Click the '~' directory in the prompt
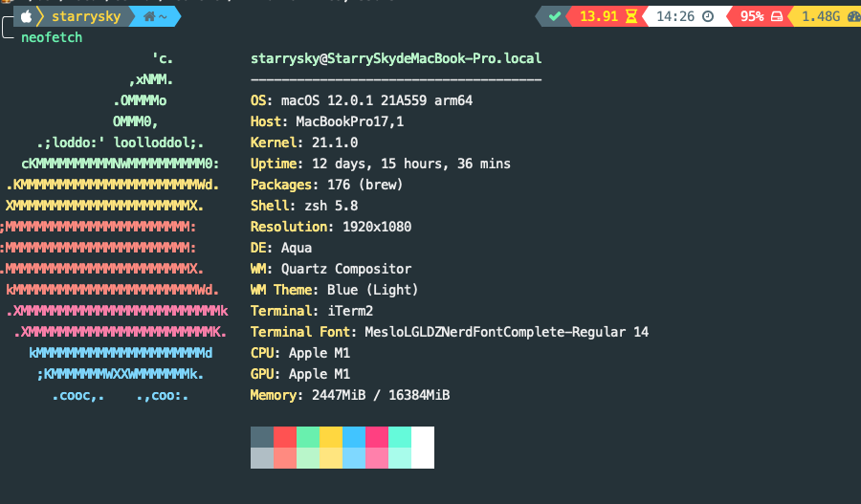Image resolution: width=861 pixels, height=504 pixels. [163, 17]
